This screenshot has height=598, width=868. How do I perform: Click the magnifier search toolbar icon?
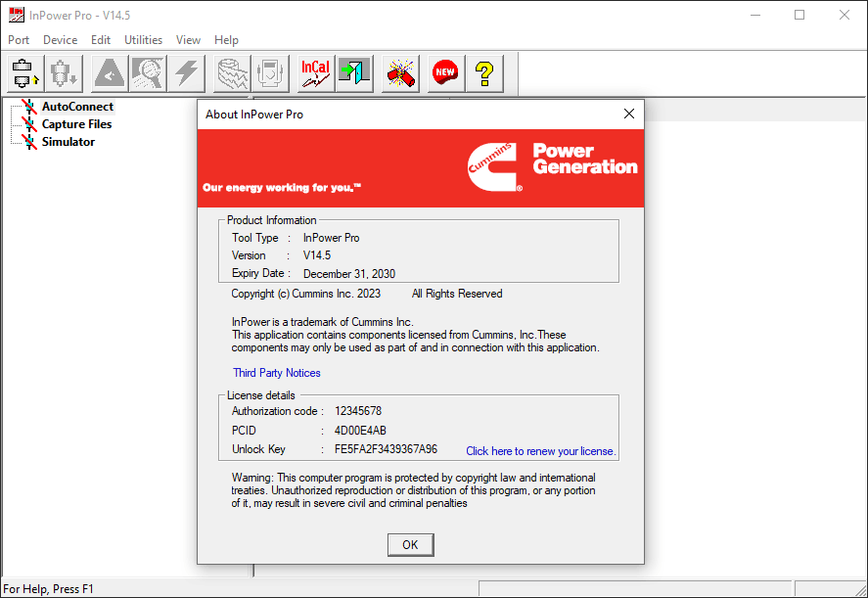147,72
